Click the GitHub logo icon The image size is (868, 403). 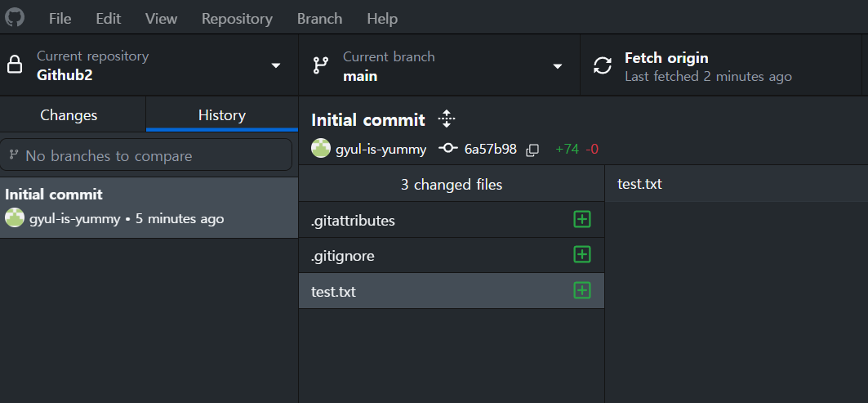(15, 17)
